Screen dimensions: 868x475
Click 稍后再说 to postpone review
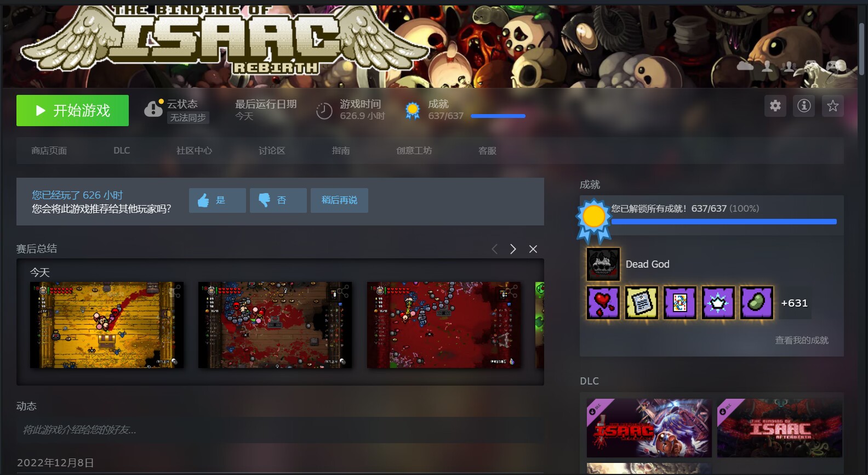(339, 200)
